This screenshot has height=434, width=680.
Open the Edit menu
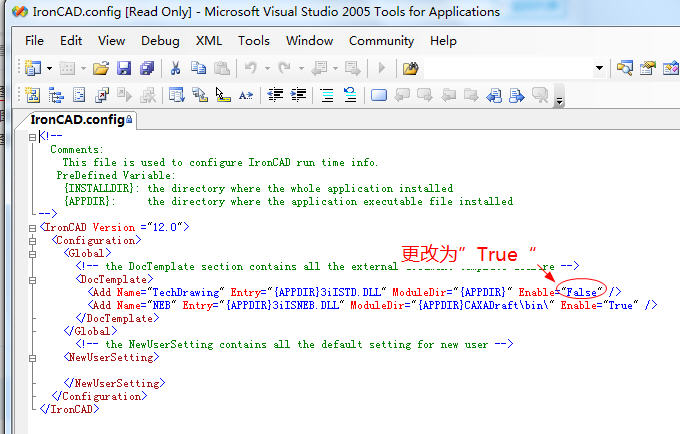point(71,41)
